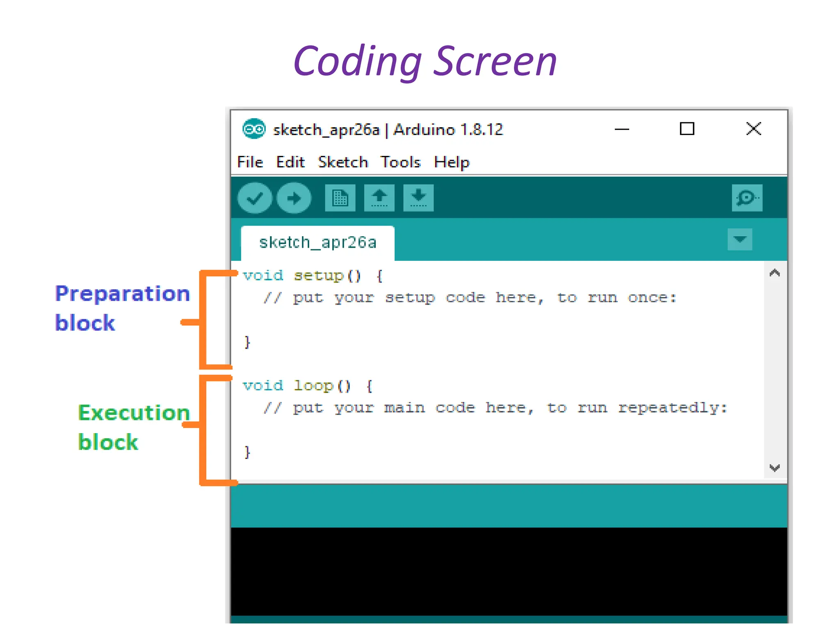Click the editor scroll down arrow
This screenshot has width=840, height=630.
(x=774, y=468)
